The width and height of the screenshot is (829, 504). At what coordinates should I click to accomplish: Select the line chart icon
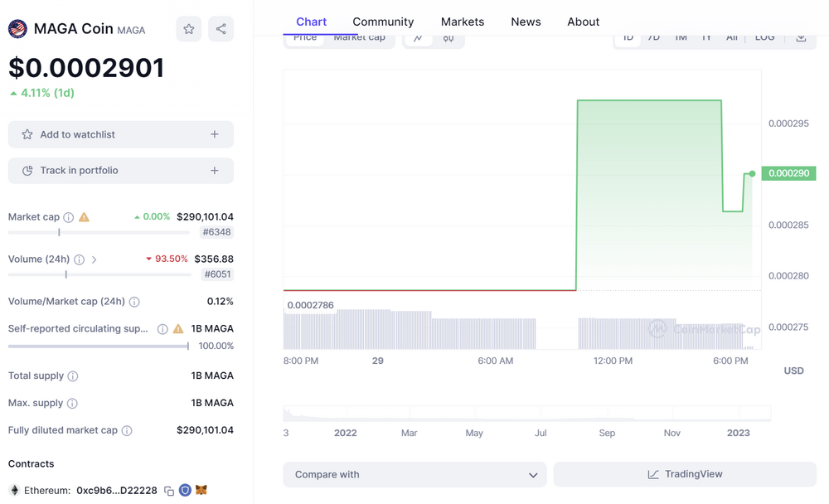click(x=419, y=38)
